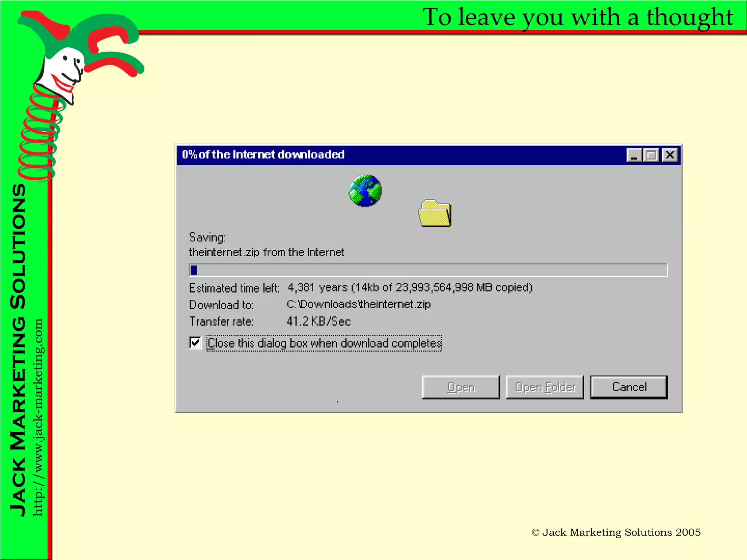Open the jack-marketing.com URL link
Image resolution: width=747 pixels, height=560 pixels.
38,417
